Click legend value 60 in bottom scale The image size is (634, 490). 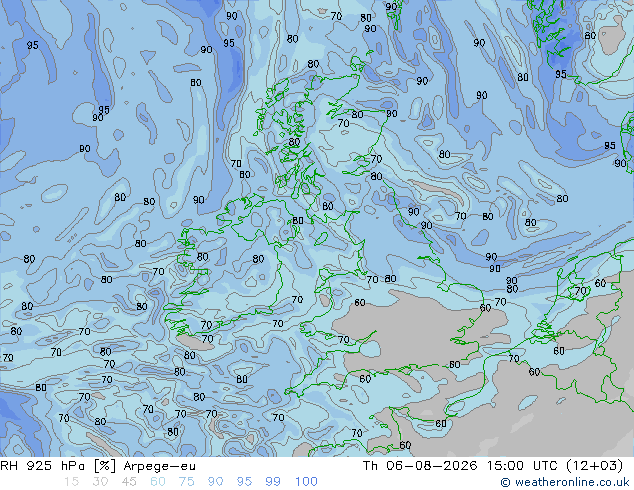pos(158,482)
